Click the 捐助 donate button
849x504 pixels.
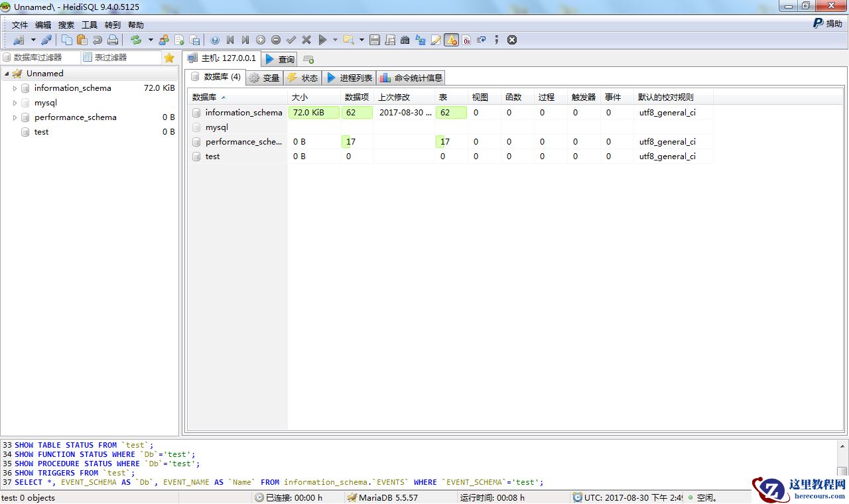point(827,24)
